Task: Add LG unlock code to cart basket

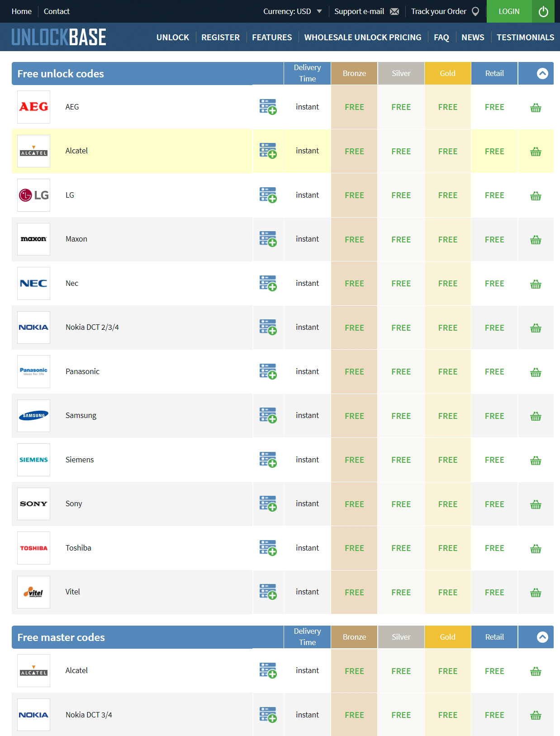Action: click(536, 196)
